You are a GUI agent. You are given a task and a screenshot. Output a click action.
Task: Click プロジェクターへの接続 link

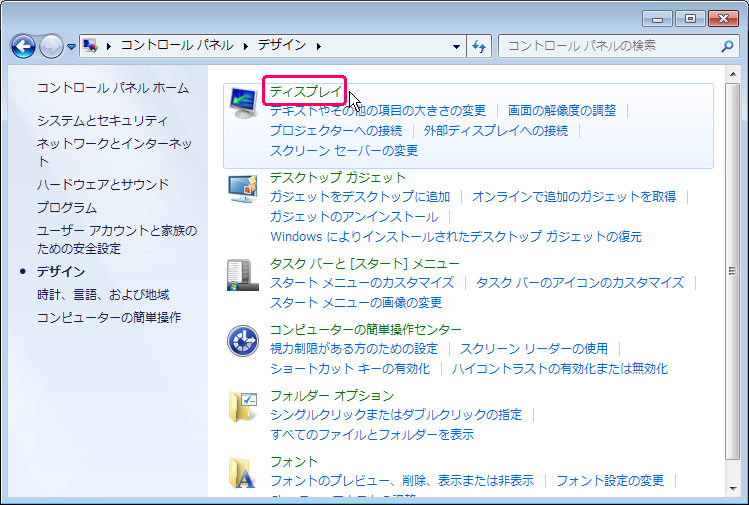tap(336, 130)
